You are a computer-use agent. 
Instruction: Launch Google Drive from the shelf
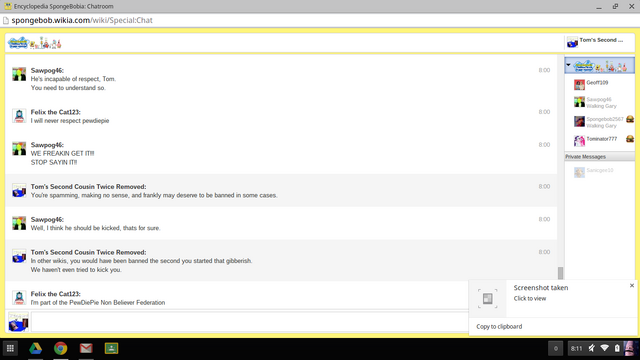click(x=36, y=348)
